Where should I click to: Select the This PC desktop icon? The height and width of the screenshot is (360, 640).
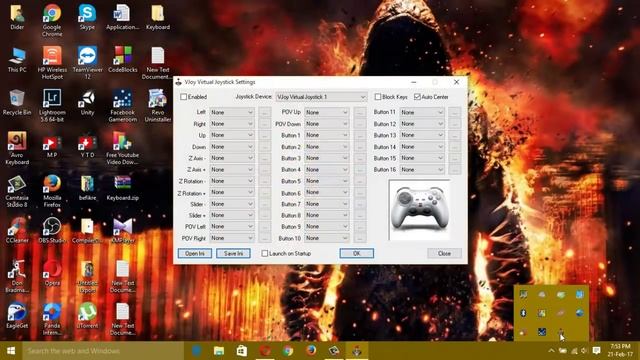(17, 60)
